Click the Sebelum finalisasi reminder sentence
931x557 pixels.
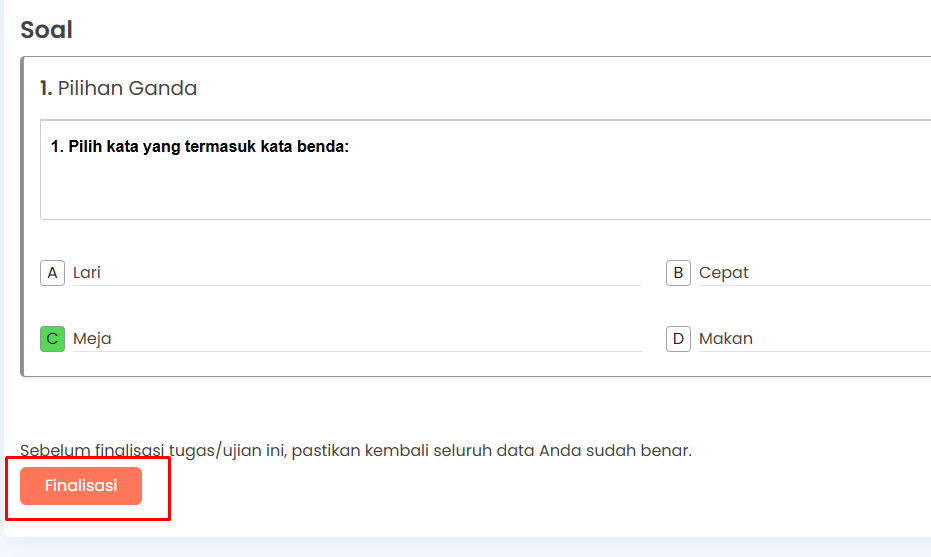coord(356,450)
